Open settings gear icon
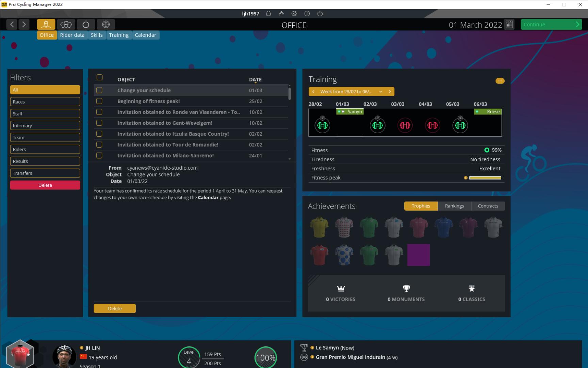Image resolution: width=588 pixels, height=368 pixels. pos(294,14)
